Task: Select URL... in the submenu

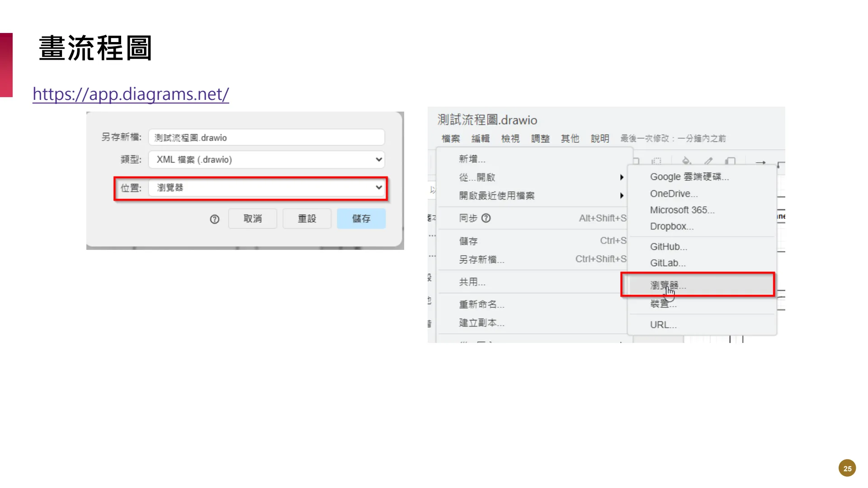Action: pyautogui.click(x=702, y=325)
